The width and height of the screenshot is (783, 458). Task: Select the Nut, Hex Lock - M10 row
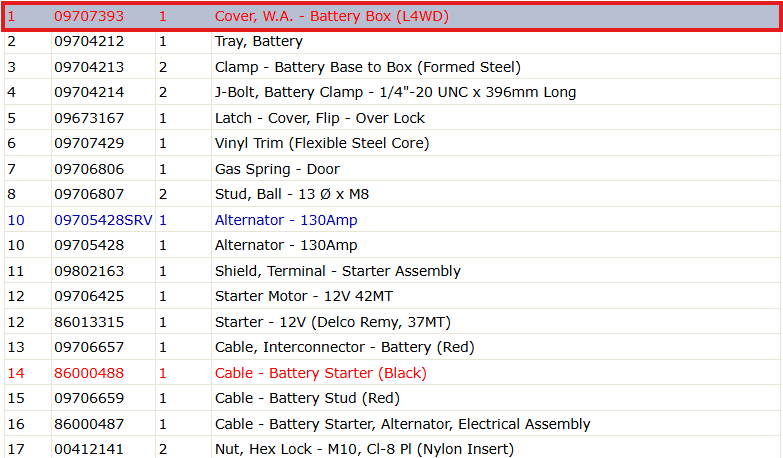pos(392,448)
